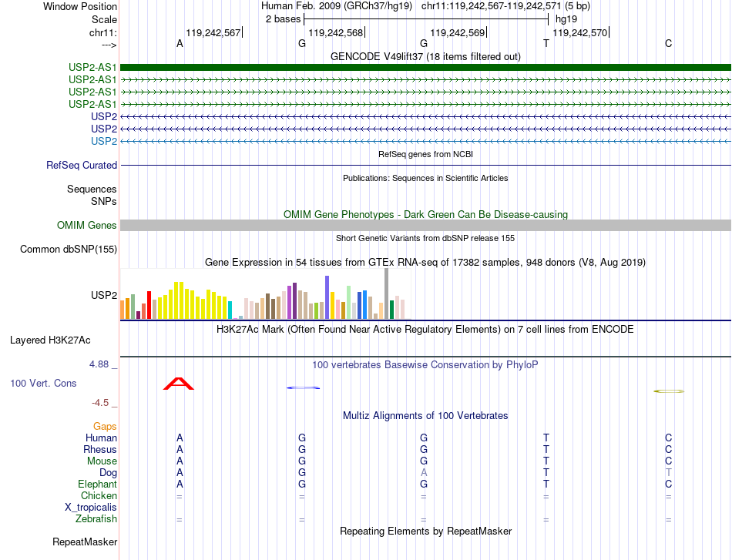Click the light blue USP2 transcript label
The image size is (732, 560).
coord(104,141)
